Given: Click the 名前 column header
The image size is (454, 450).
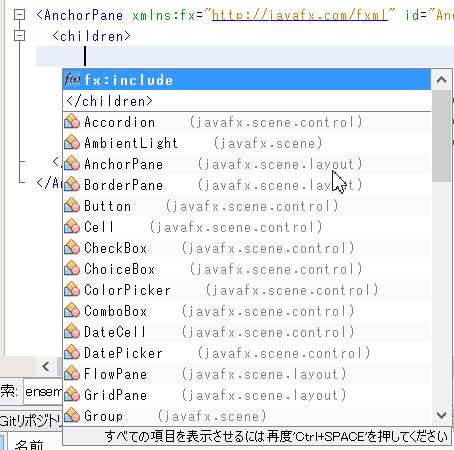Looking at the screenshot, I should pyautogui.click(x=29, y=445).
